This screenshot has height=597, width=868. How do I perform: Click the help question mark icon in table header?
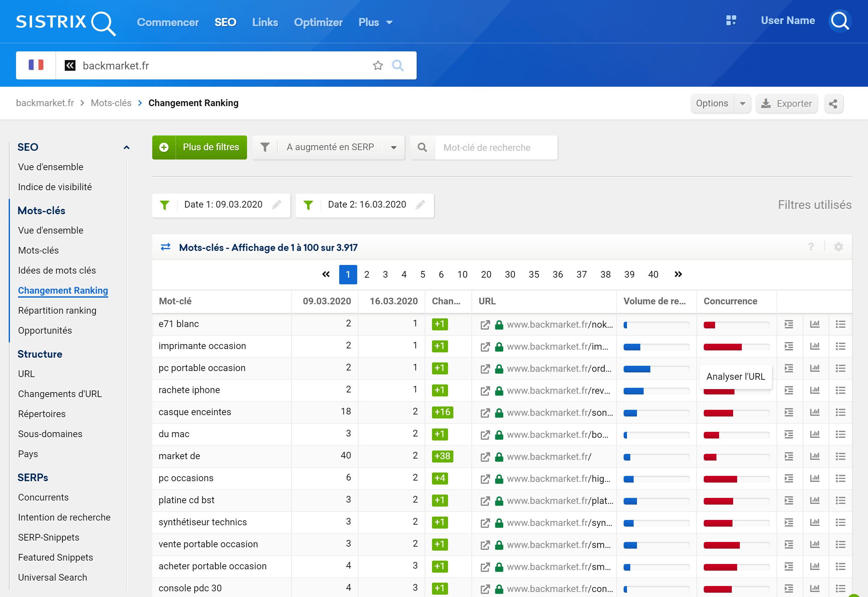pyautogui.click(x=811, y=247)
